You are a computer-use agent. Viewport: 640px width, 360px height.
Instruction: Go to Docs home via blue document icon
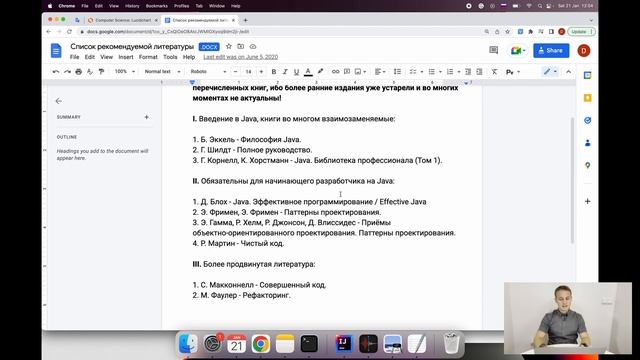click(56, 51)
